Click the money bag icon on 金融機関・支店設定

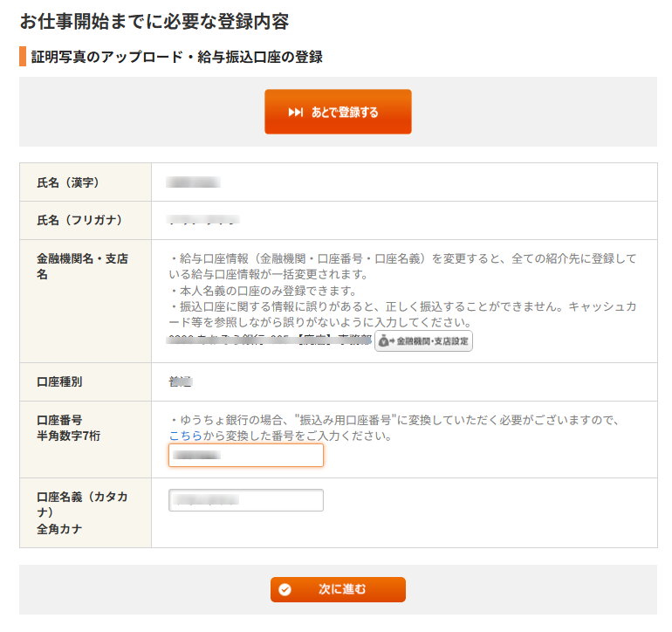click(x=384, y=341)
